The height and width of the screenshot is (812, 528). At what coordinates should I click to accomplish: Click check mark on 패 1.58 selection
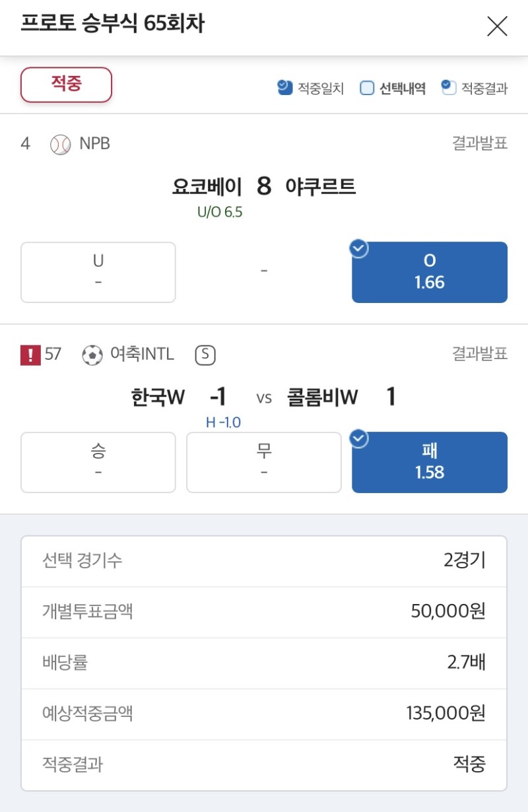pyautogui.click(x=359, y=439)
